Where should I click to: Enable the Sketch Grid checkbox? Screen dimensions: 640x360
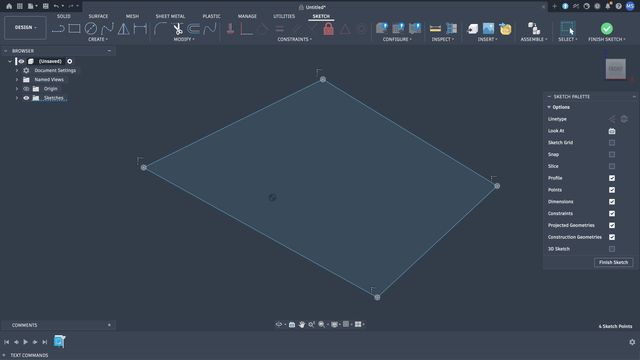(612, 143)
